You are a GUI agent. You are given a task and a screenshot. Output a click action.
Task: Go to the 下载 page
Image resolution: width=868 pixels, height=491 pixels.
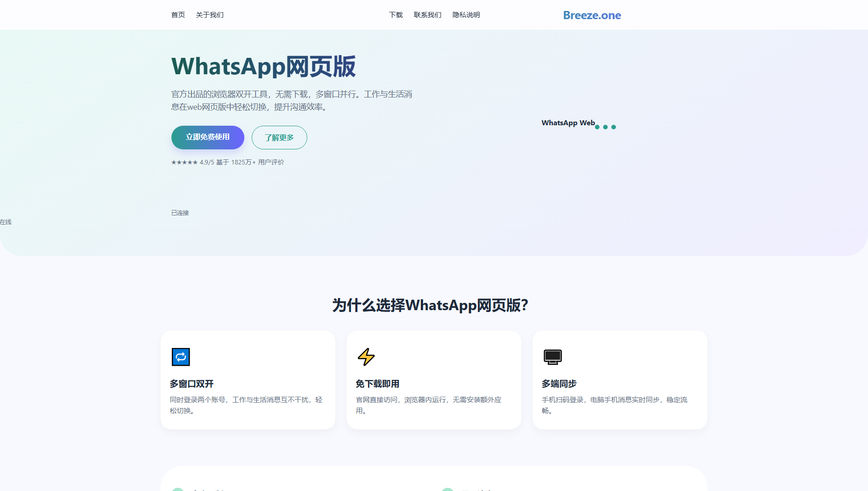pos(396,15)
